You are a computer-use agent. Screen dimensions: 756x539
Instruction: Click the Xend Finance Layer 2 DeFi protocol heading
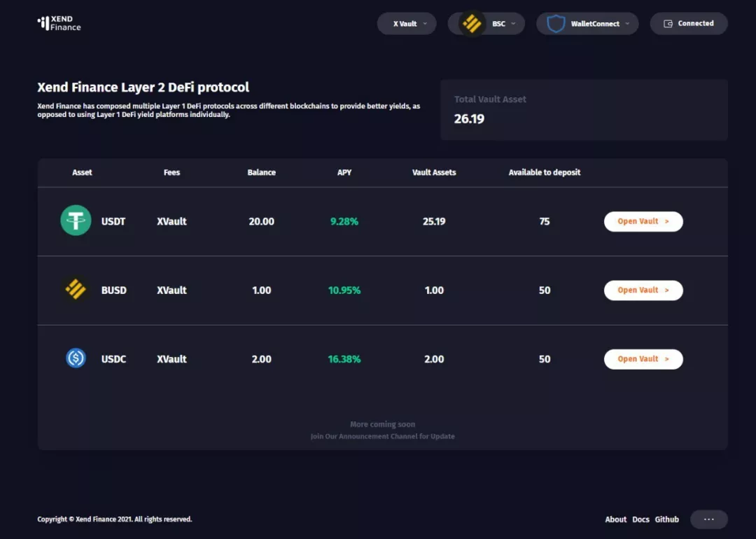tap(143, 87)
